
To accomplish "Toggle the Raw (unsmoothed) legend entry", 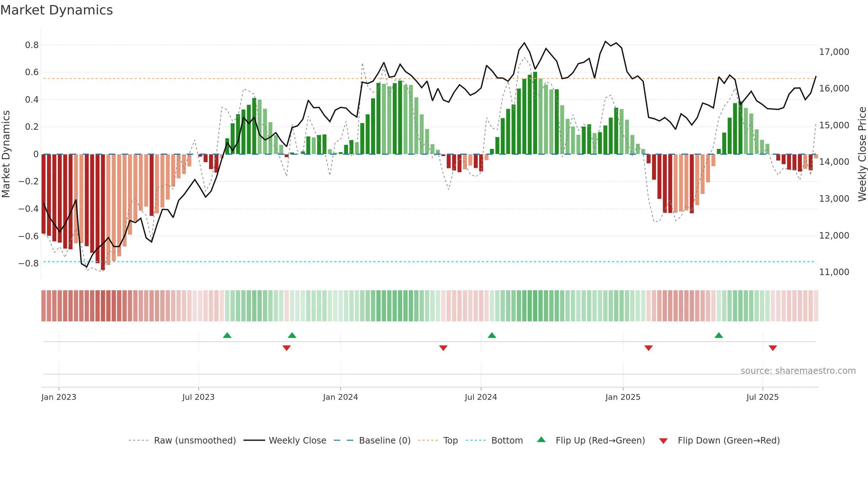I will pos(182,440).
